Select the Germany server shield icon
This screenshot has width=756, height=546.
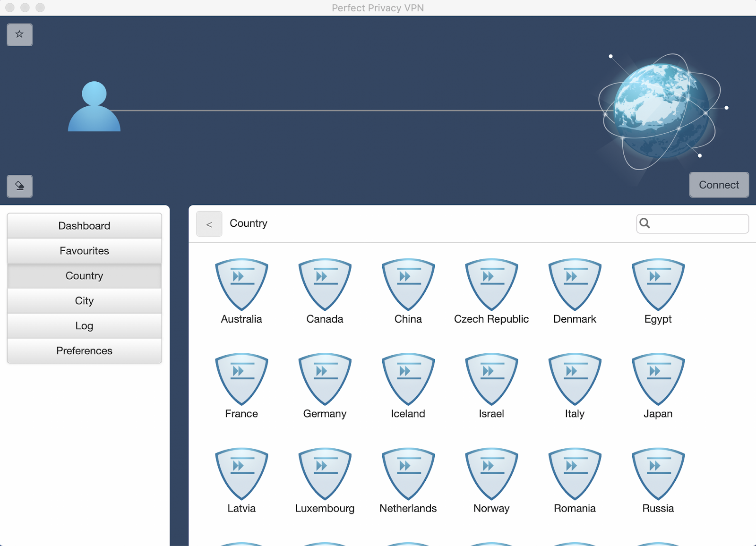click(325, 379)
